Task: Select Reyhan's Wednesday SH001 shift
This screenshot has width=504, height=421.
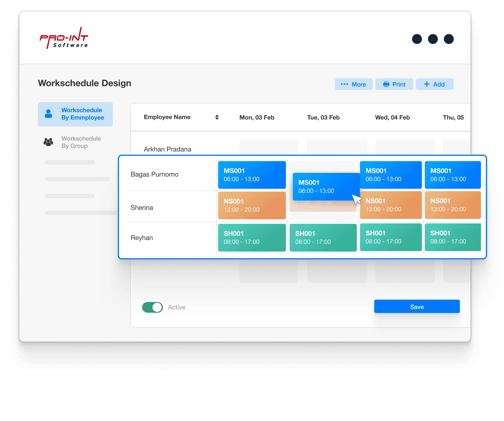Action: pos(391,237)
